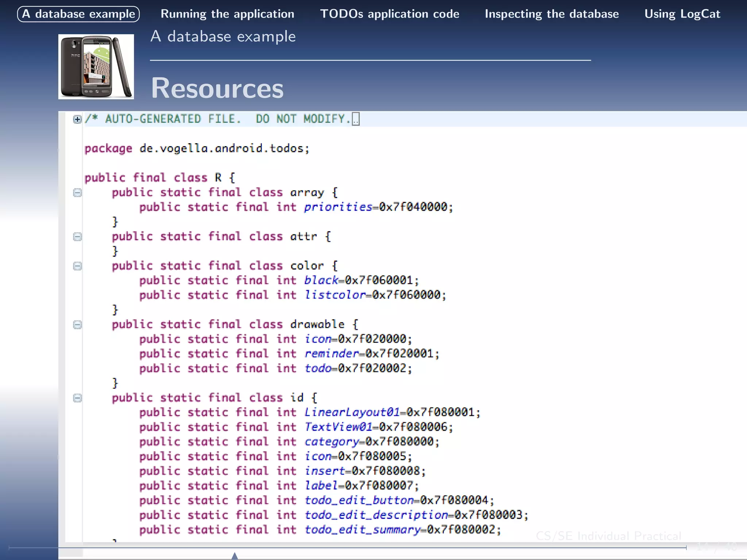This screenshot has width=747, height=560.
Task: Go to 'Running the application' section
Action: pos(228,14)
